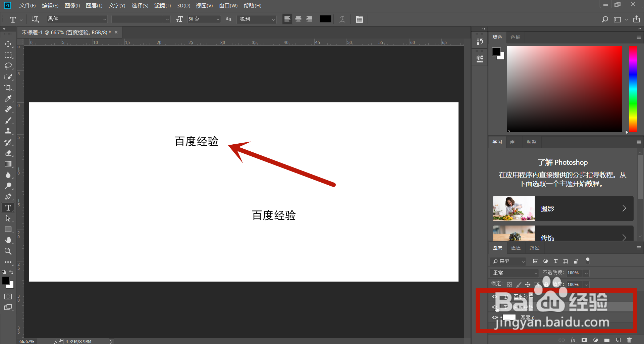Open the 摄影 tutorial topic
Viewport: 644px width, 344px height.
click(563, 208)
